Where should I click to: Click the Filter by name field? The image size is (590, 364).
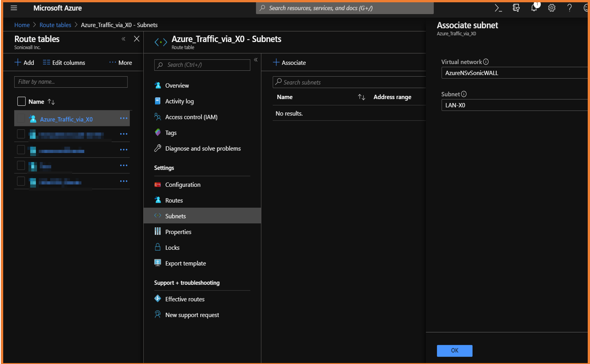click(71, 82)
